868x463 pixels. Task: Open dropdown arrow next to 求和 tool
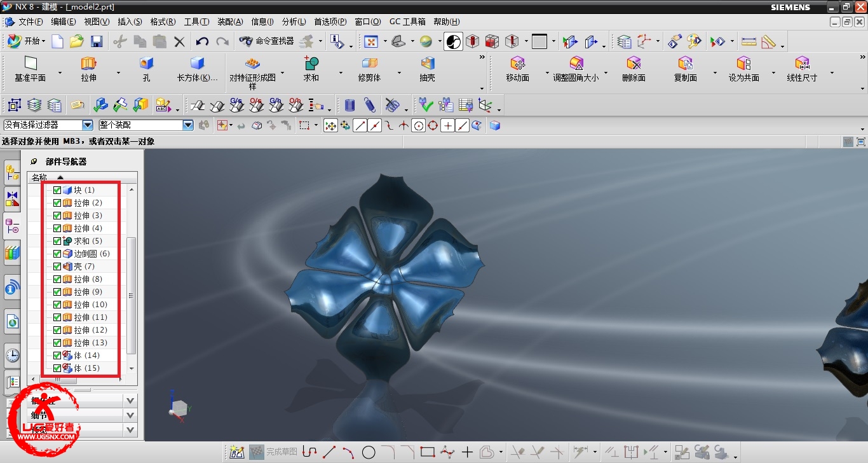click(x=341, y=73)
